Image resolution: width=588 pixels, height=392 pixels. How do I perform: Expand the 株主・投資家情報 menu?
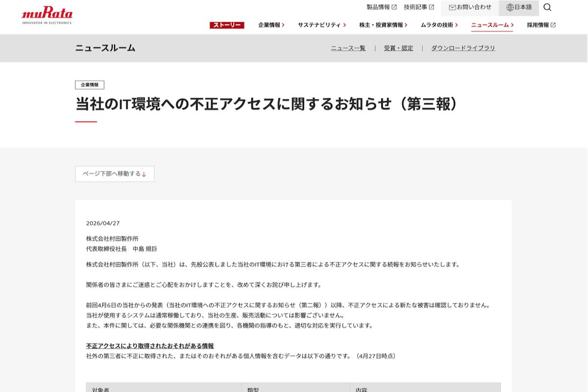click(x=383, y=25)
